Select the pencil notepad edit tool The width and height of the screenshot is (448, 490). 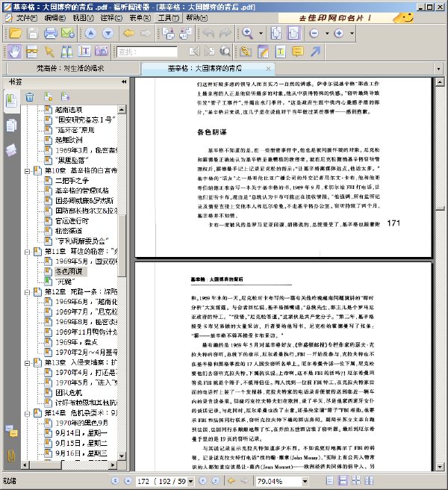click(263, 52)
